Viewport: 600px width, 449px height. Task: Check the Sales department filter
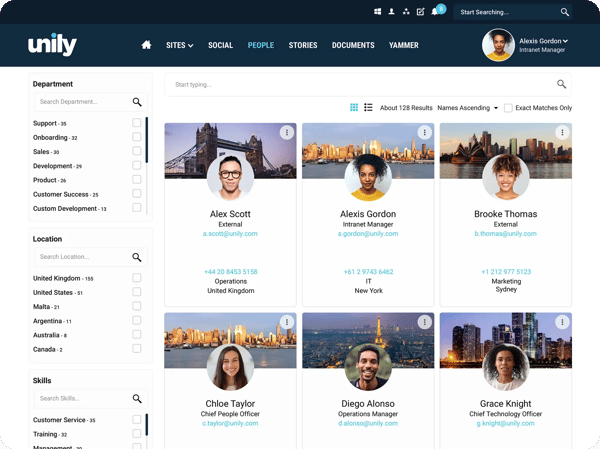(x=137, y=151)
